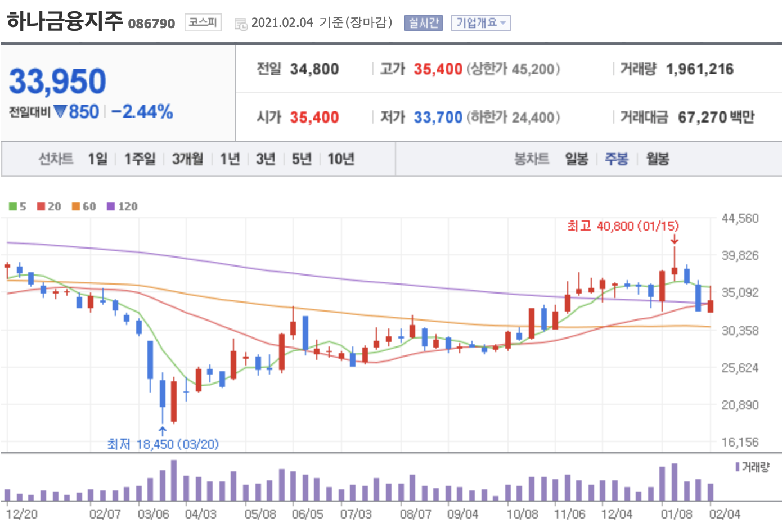Click the low price value 33,700

tap(438, 118)
